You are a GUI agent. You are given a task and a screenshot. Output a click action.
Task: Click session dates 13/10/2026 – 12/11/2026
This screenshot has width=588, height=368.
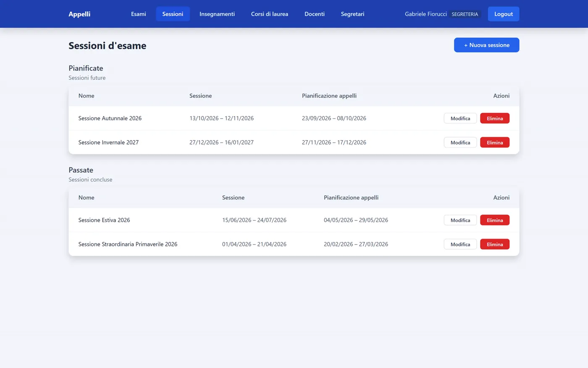(x=221, y=118)
